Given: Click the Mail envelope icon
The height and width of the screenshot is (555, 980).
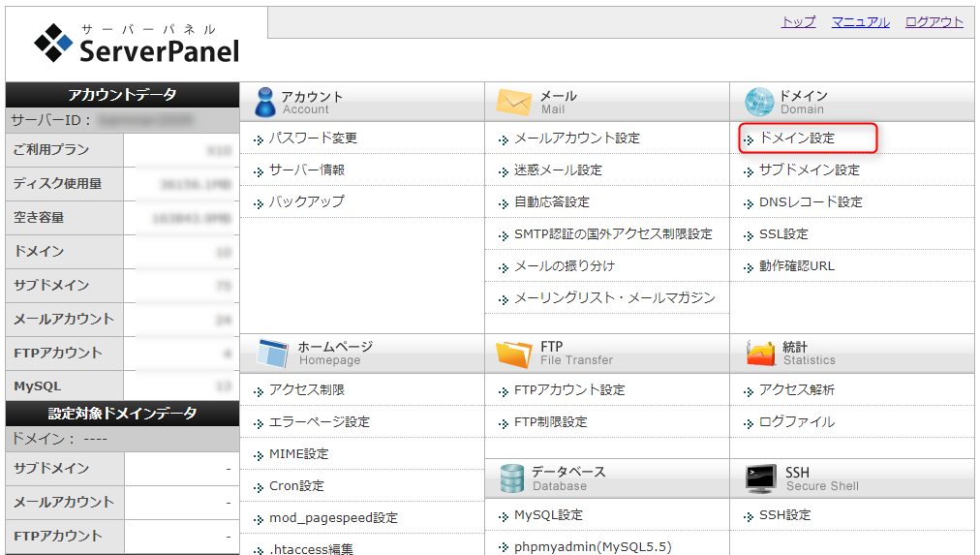Looking at the screenshot, I should (514, 102).
